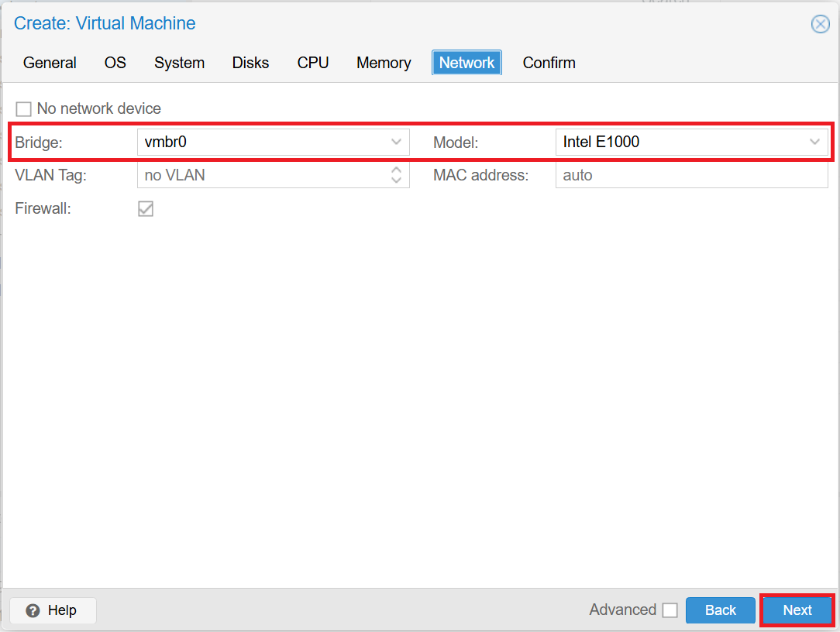Select the CPU tab
Image resolution: width=840 pixels, height=632 pixels.
tap(312, 63)
